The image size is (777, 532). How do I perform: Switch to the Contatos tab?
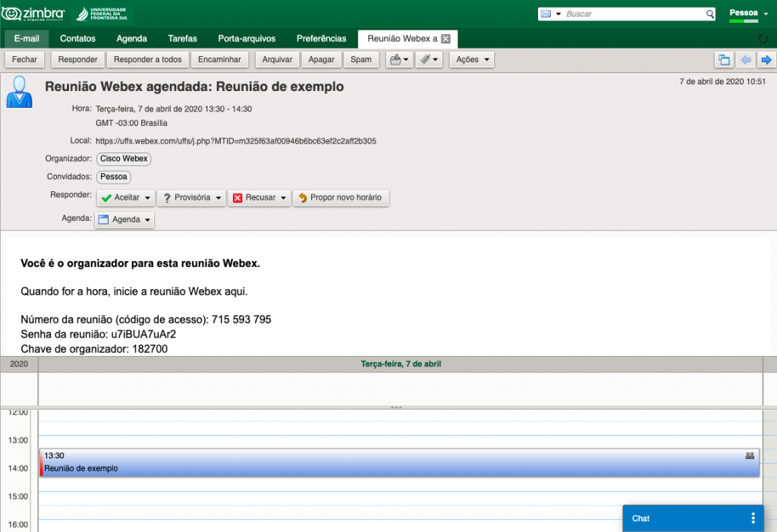[x=77, y=39]
